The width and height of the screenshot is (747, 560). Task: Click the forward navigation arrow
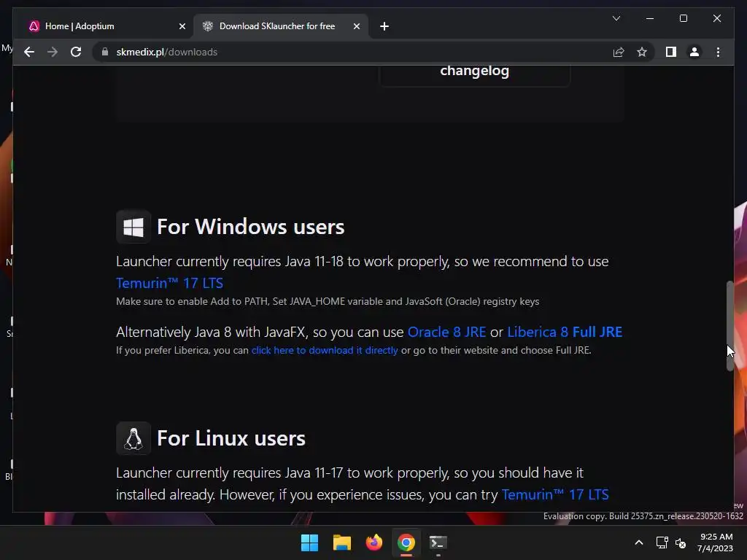(53, 52)
